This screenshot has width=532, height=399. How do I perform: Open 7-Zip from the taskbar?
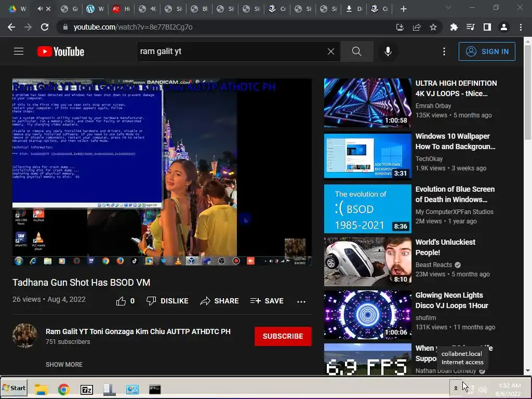coord(87,390)
